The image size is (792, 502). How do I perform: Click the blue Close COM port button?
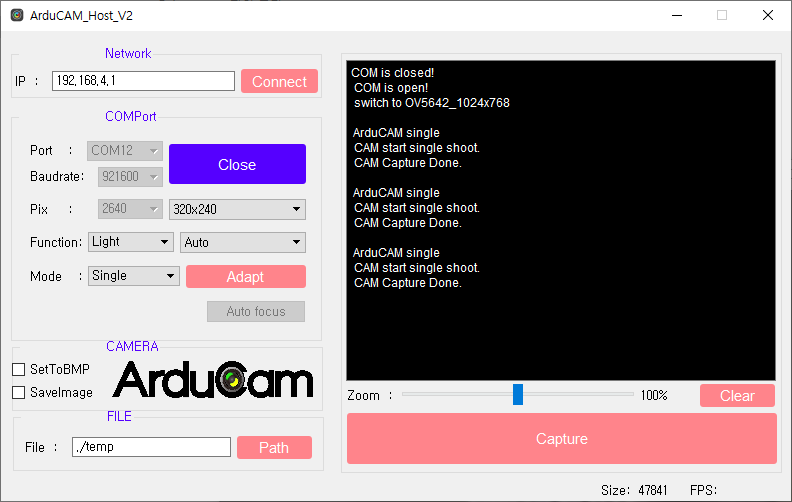(237, 164)
